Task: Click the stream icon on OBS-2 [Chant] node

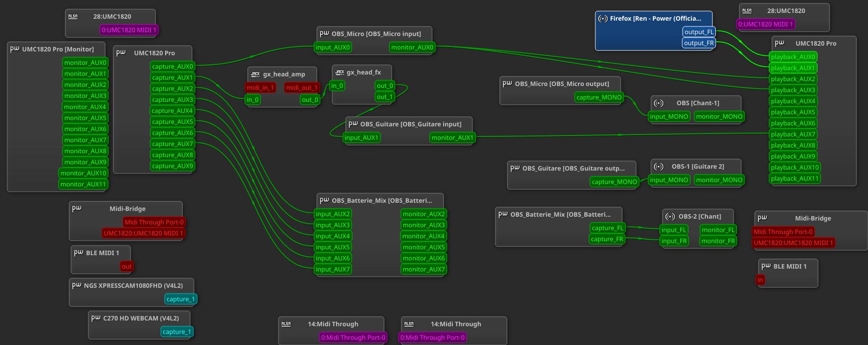Action: point(670,216)
